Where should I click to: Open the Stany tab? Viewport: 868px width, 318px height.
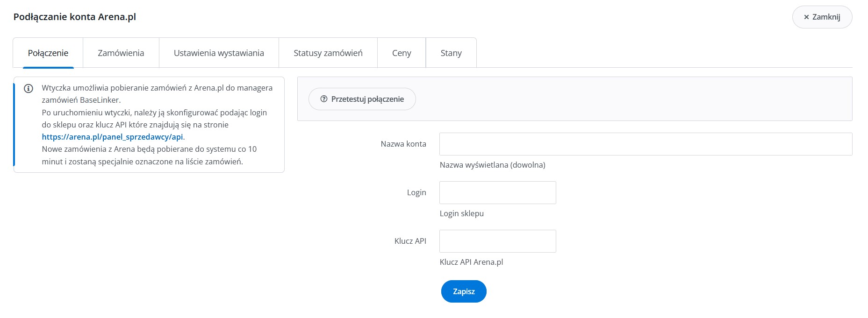[x=451, y=53]
